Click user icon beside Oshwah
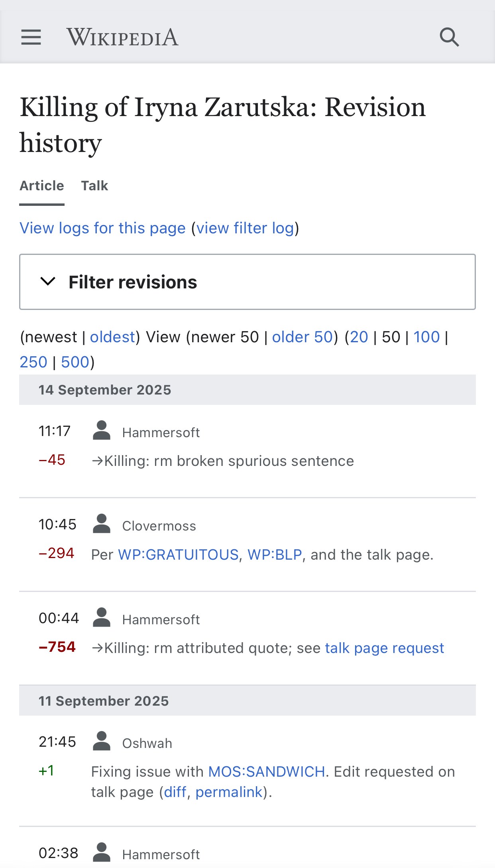Image resolution: width=495 pixels, height=868 pixels. 102,741
